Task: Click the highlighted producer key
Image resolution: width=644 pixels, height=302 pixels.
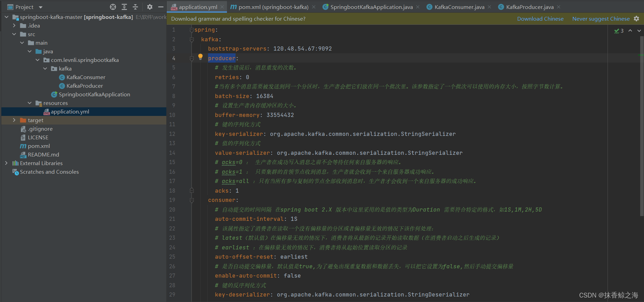Action: click(222, 58)
